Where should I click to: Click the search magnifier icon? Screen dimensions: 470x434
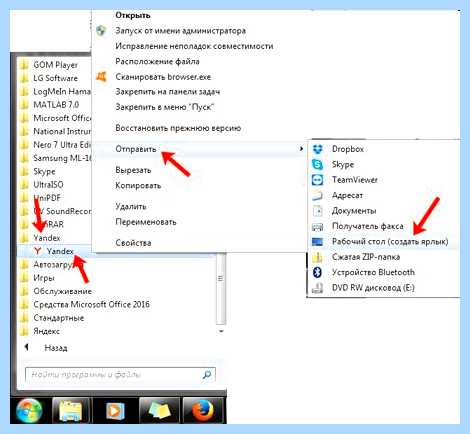coord(207,375)
